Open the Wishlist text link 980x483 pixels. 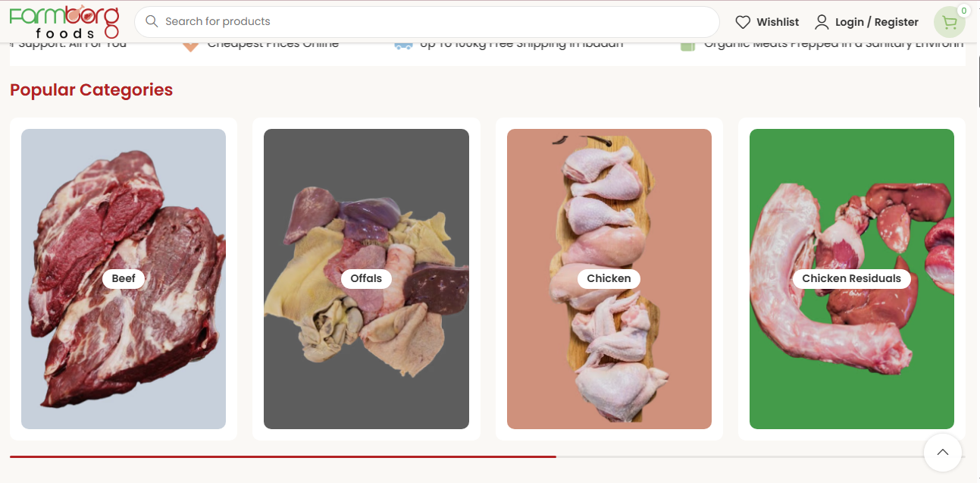pos(778,22)
